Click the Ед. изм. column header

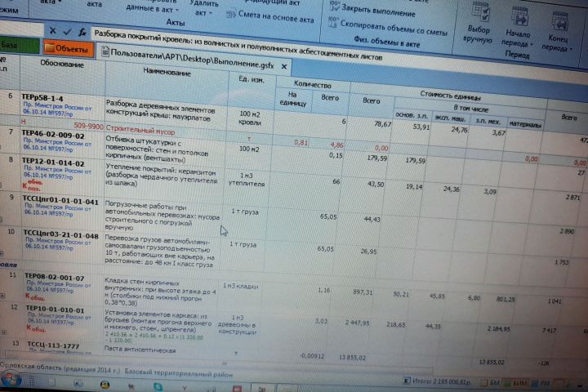point(252,79)
